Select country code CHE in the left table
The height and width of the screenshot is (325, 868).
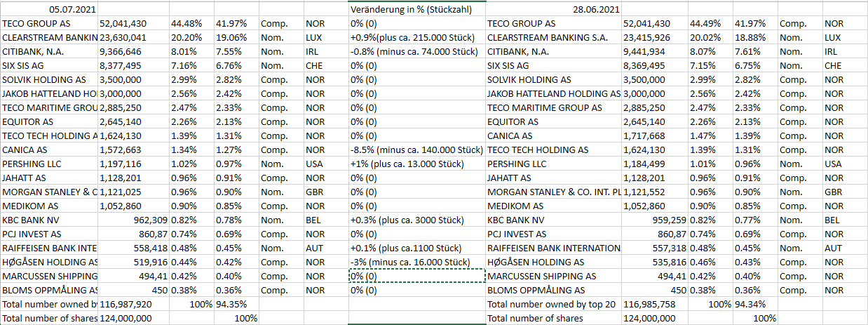click(x=326, y=65)
